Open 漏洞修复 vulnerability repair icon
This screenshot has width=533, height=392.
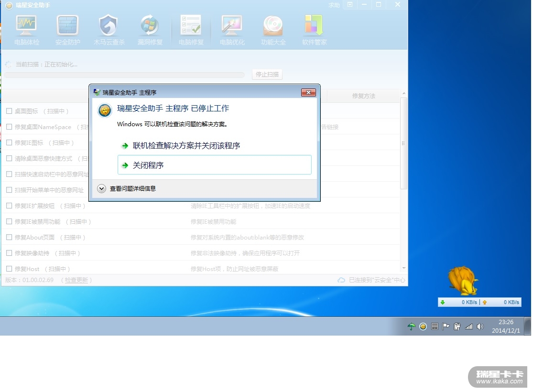150,30
